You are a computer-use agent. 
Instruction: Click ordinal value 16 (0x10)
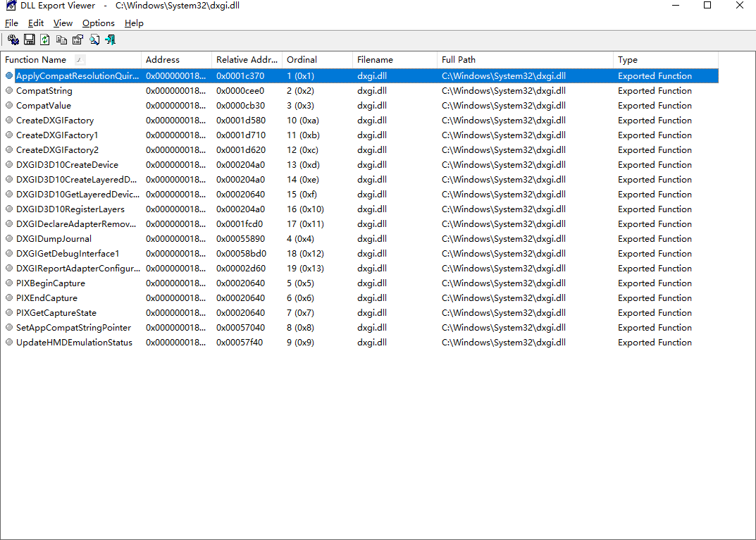305,209
